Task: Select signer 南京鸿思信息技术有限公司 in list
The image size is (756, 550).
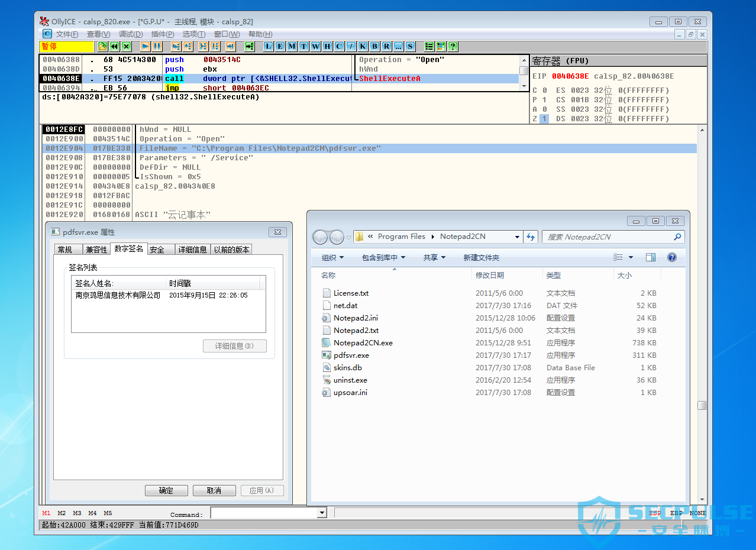Action: tap(118, 295)
